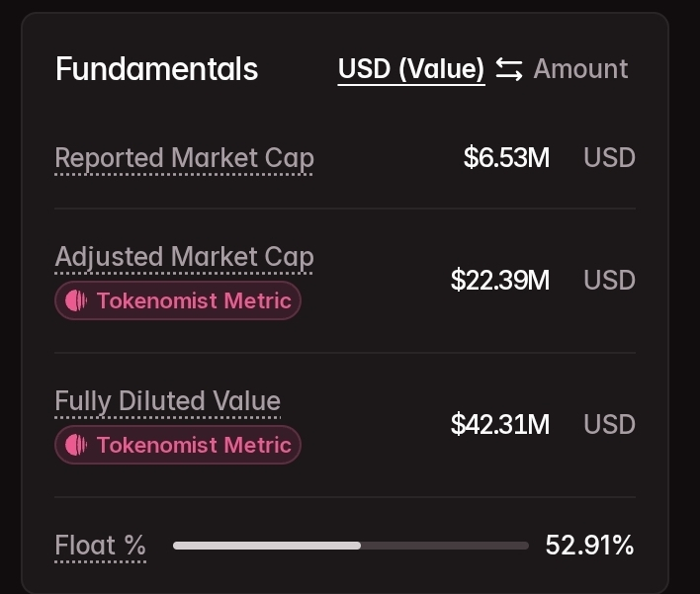Click the Float percentage progress bar
Image resolution: width=700 pixels, height=594 pixels.
coord(350,545)
